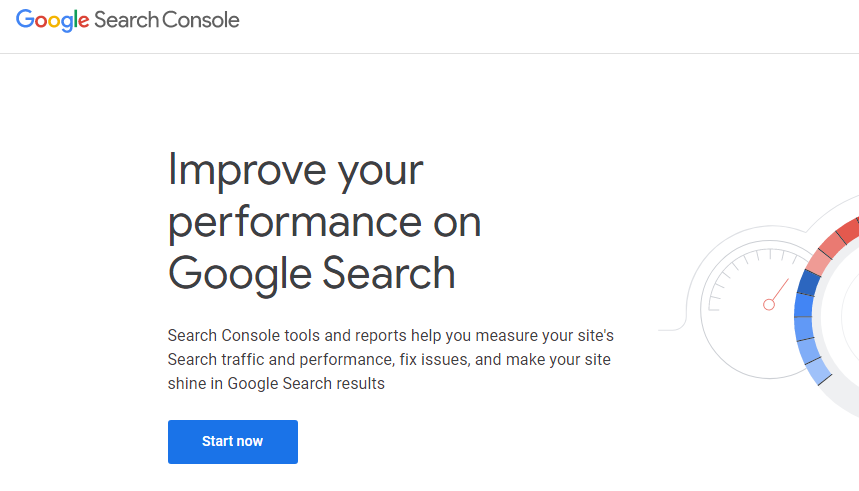This screenshot has width=859, height=491.
Task: Click the blue capital G in Google logo
Action: pyautogui.click(x=25, y=19)
